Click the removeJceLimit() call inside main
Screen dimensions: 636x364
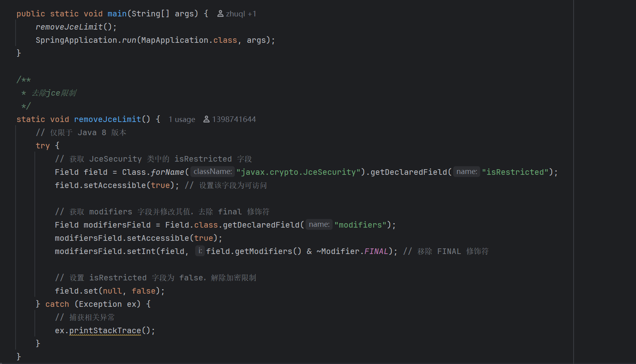[76, 27]
